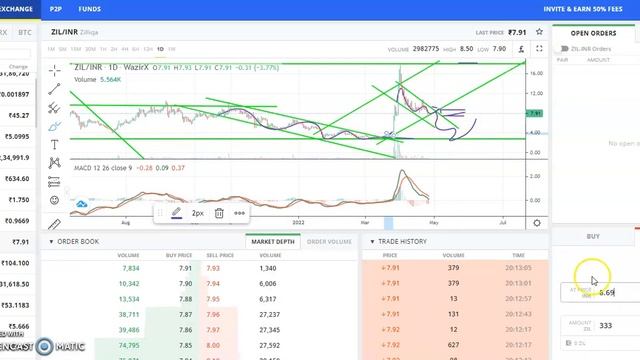
Task: Click the ZIL/INR pair title
Action: click(64, 32)
